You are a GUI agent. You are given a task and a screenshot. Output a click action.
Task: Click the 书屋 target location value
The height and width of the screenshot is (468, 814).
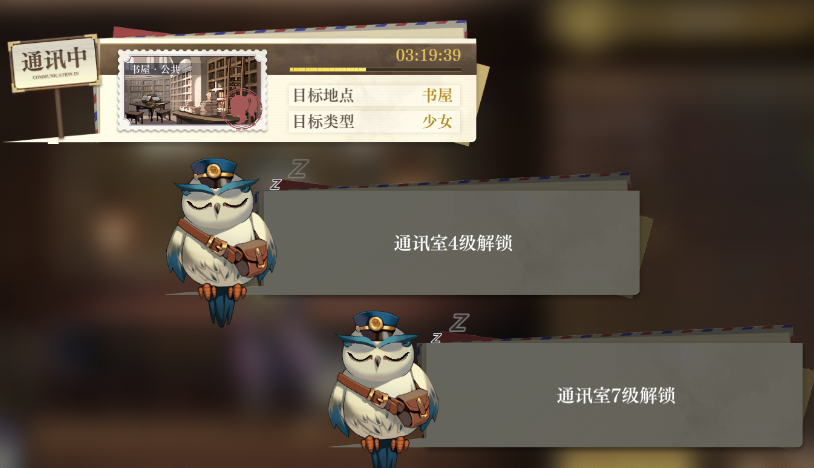[437, 95]
